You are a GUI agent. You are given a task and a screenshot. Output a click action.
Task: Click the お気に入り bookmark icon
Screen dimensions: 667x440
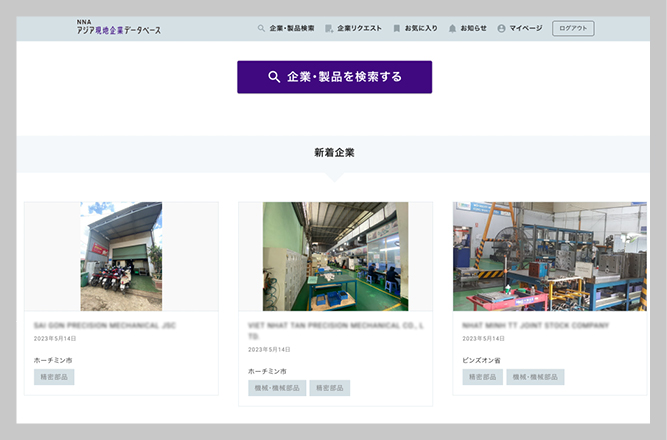point(397,29)
